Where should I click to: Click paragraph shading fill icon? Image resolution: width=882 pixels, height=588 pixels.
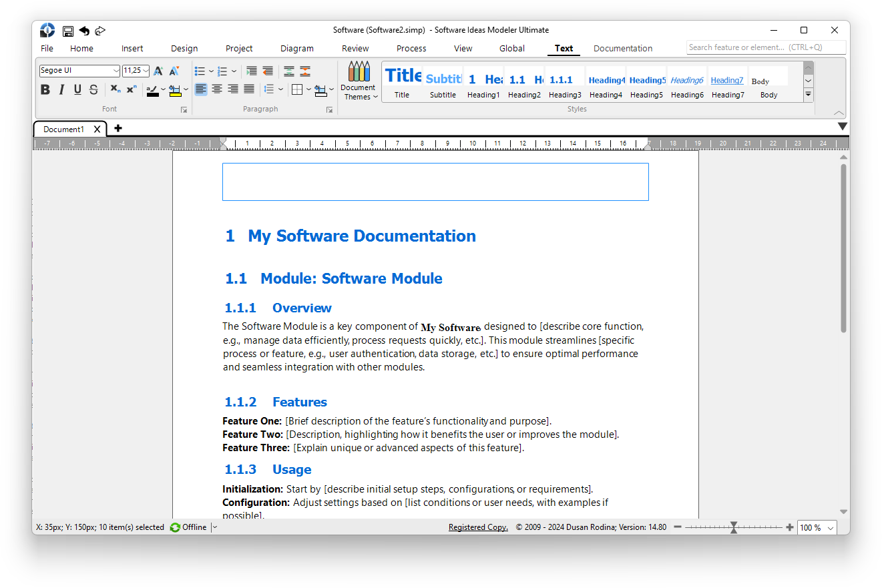[x=320, y=89]
